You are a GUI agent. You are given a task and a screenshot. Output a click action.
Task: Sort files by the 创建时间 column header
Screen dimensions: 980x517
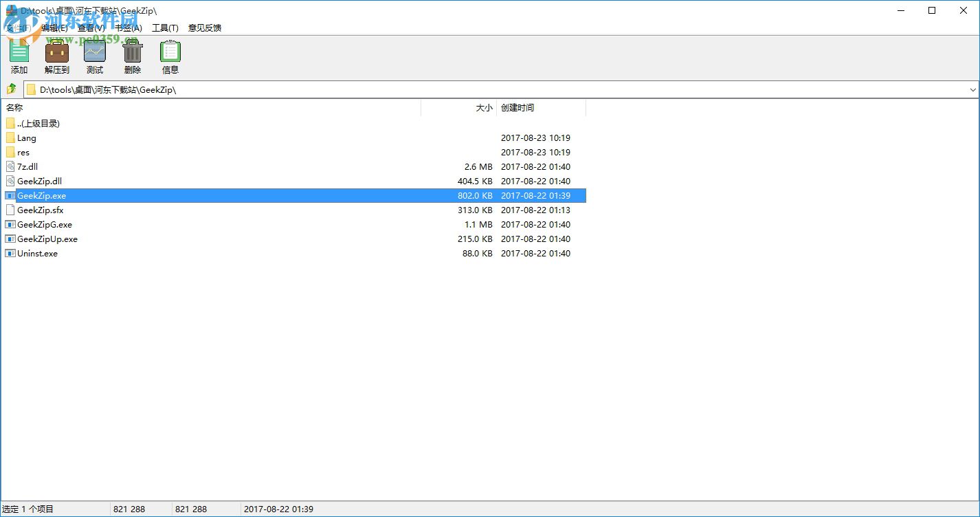tap(517, 108)
